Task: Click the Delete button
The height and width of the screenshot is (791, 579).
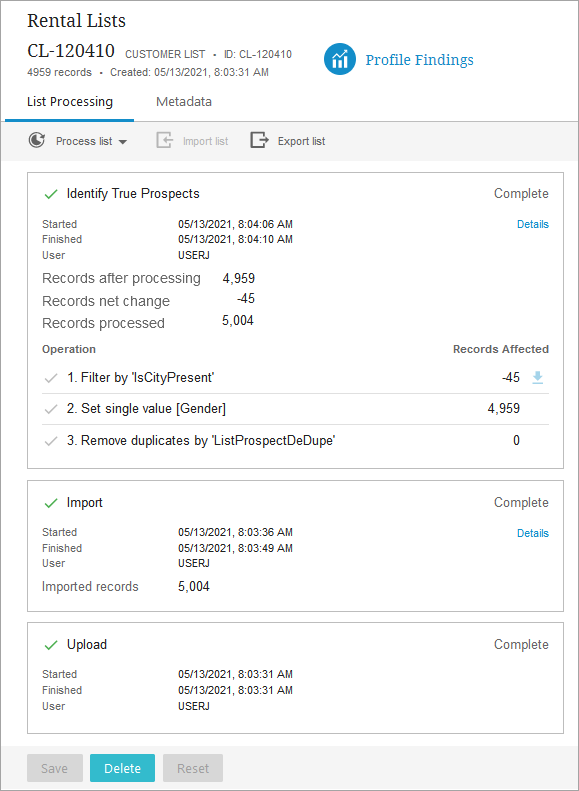Action: pyautogui.click(x=123, y=768)
